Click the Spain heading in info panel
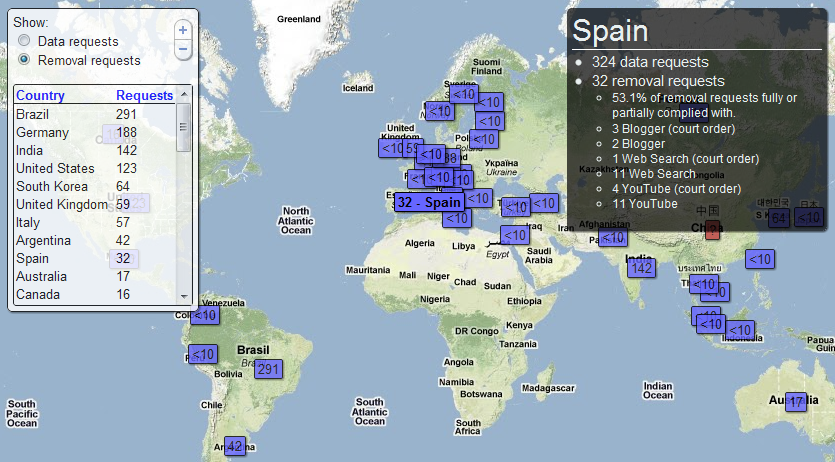Viewport: 835px width, 462px height. tap(610, 31)
